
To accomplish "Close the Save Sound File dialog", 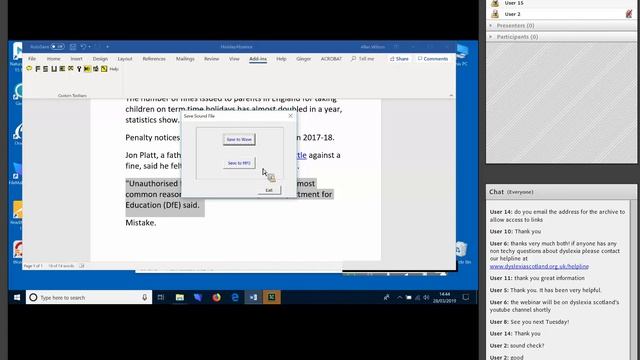I will [x=290, y=116].
